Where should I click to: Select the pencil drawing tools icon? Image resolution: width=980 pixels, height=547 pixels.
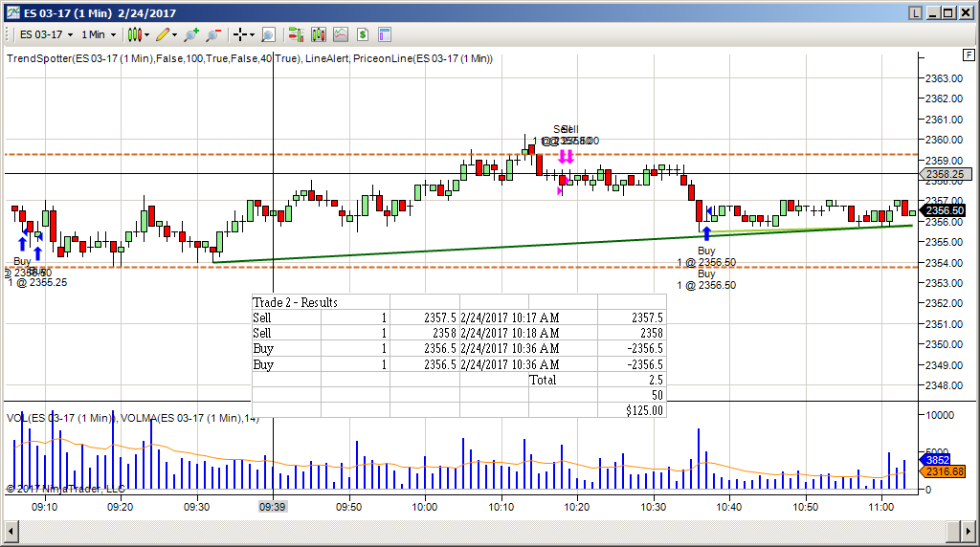coord(163,35)
